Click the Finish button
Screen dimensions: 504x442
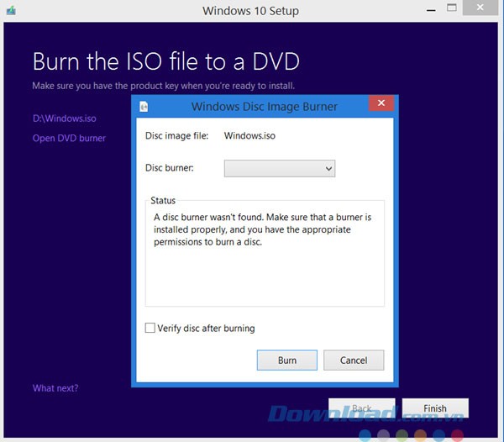click(x=435, y=408)
